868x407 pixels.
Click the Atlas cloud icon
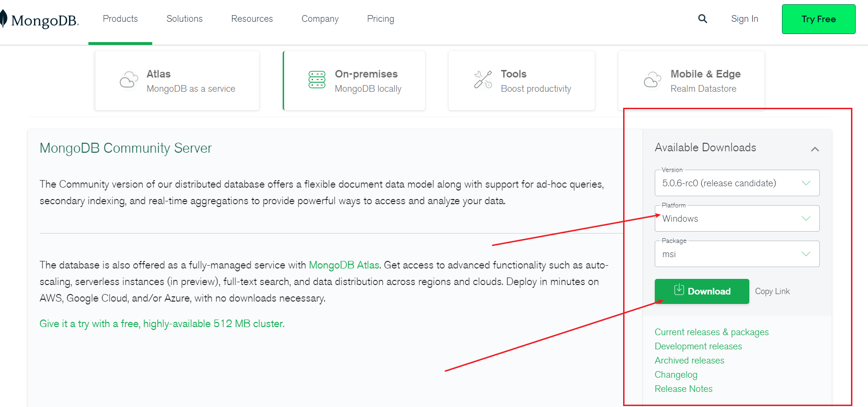pyautogui.click(x=129, y=80)
